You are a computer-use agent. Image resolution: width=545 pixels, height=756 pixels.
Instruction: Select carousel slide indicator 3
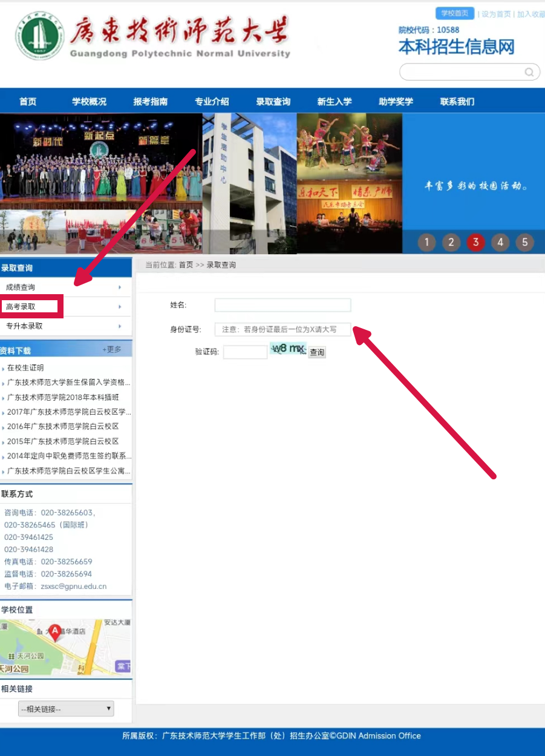point(476,242)
